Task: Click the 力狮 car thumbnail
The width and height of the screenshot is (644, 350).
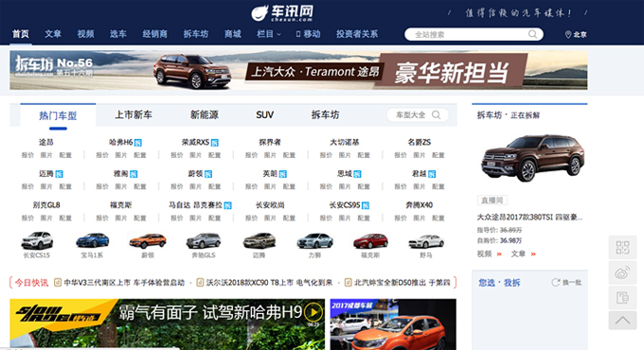Action: tap(315, 241)
